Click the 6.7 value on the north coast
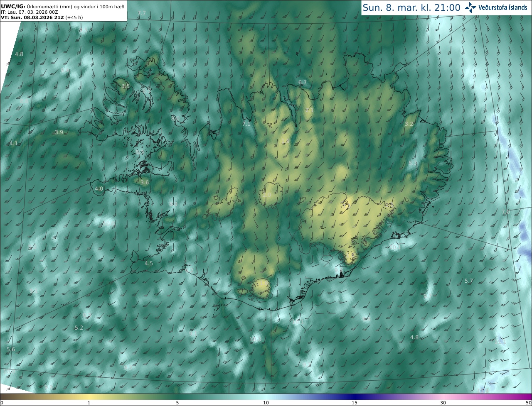The width and height of the screenshot is (532, 406). tap(303, 82)
